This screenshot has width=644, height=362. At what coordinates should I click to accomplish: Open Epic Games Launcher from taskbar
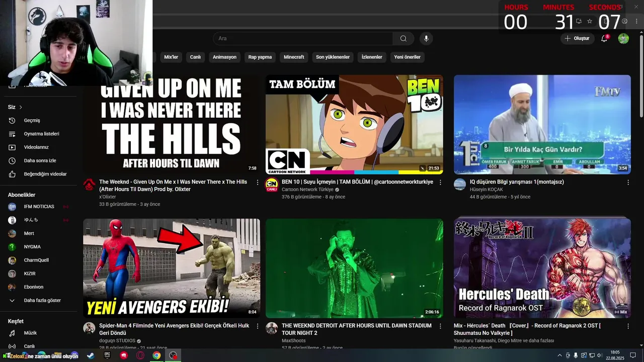tap(107, 355)
